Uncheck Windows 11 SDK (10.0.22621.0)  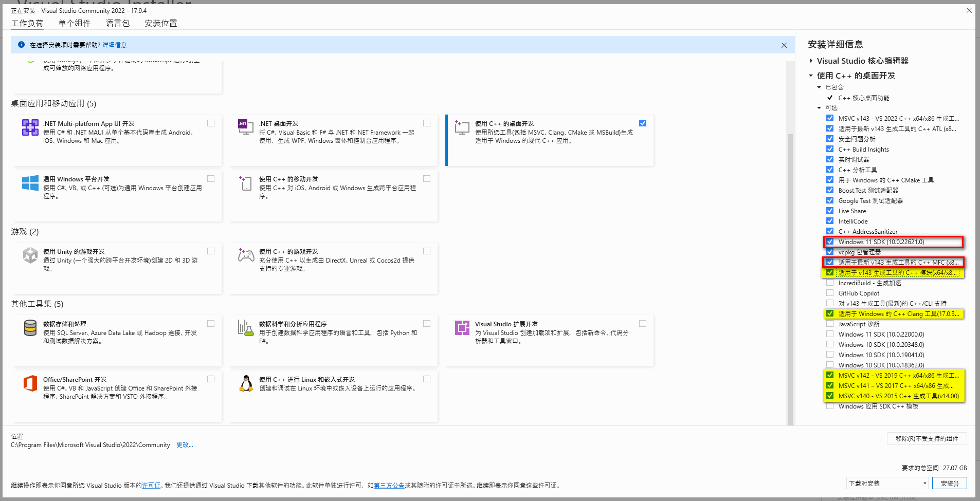830,242
